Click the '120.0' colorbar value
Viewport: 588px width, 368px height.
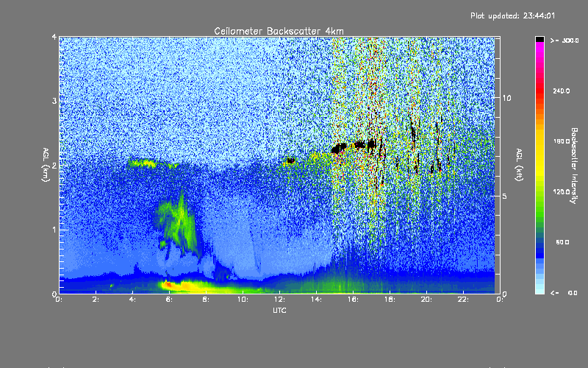tap(562, 192)
